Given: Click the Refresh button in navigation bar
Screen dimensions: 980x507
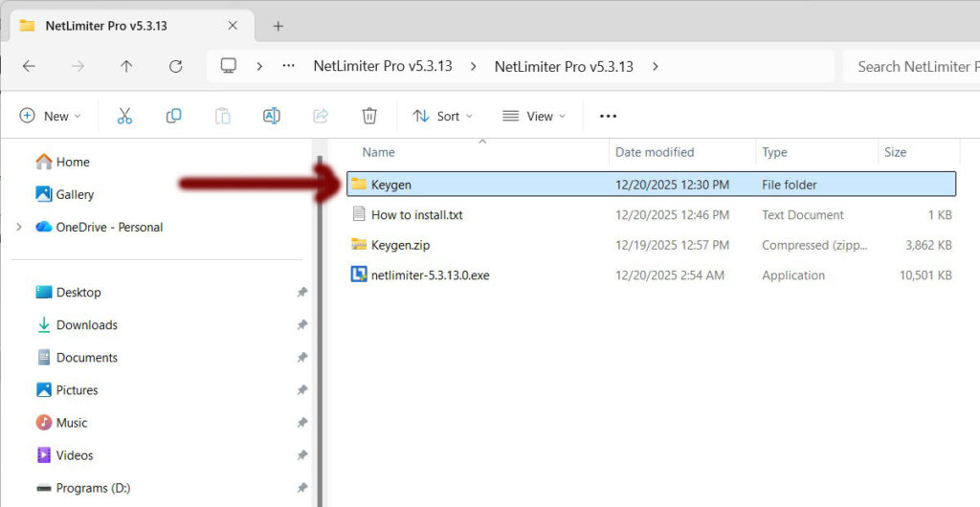Looking at the screenshot, I should coord(175,66).
